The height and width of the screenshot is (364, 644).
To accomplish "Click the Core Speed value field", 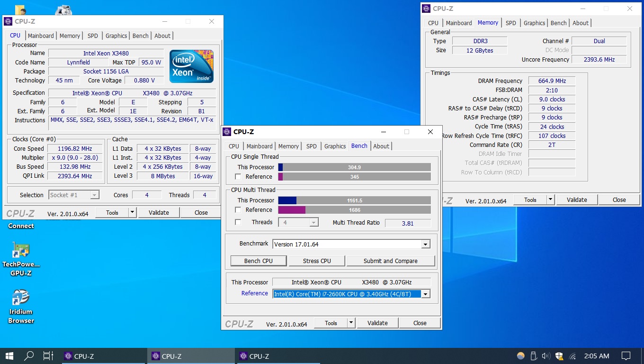I will (x=75, y=149).
